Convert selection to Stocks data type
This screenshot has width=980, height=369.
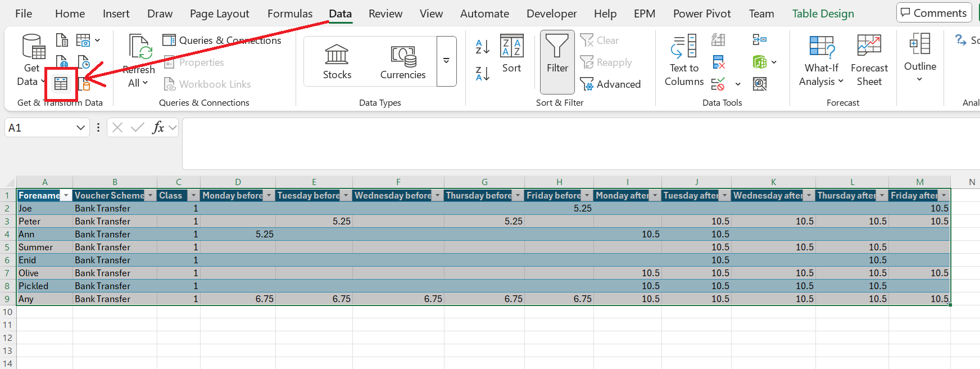tap(337, 62)
